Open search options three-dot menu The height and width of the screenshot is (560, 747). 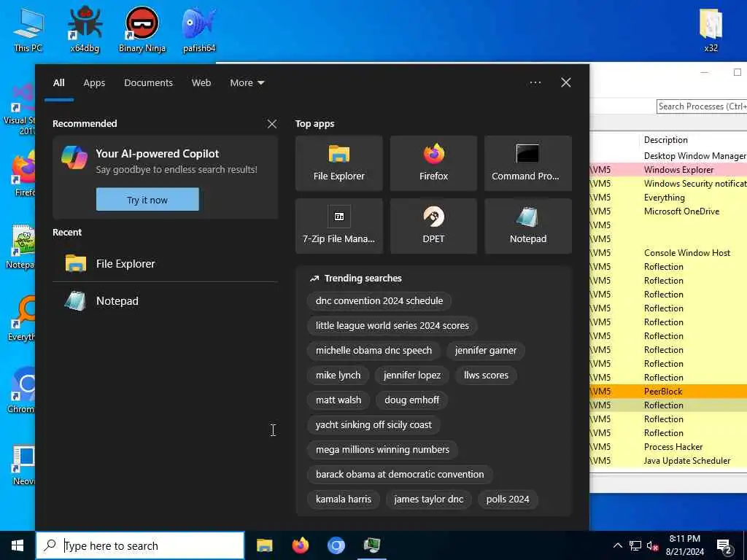point(535,83)
